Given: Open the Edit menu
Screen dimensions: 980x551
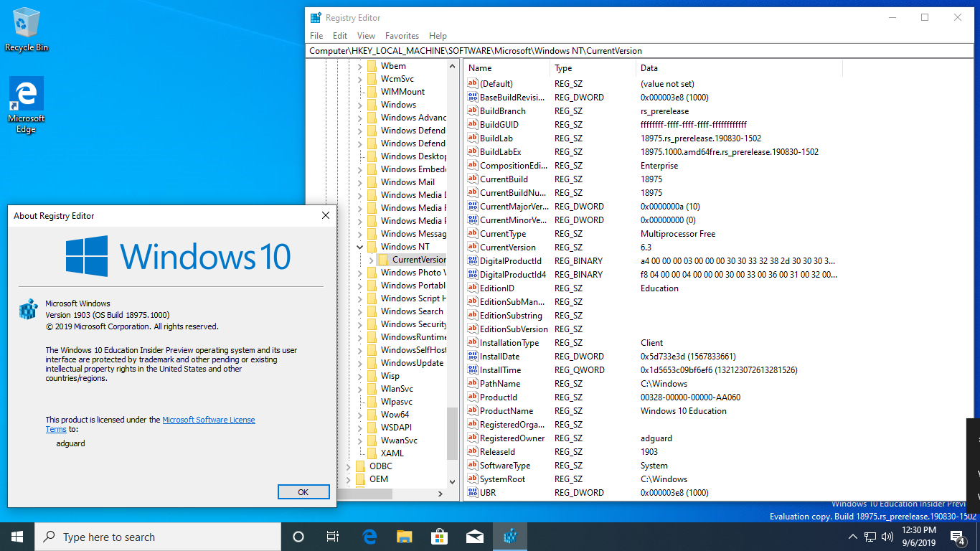Looking at the screenshot, I should tap(340, 35).
